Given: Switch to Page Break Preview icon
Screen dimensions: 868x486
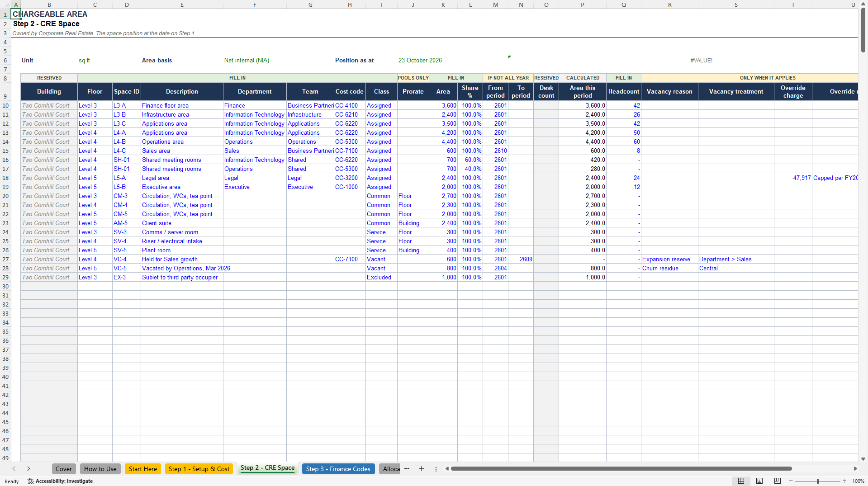Looking at the screenshot, I should [778, 481].
